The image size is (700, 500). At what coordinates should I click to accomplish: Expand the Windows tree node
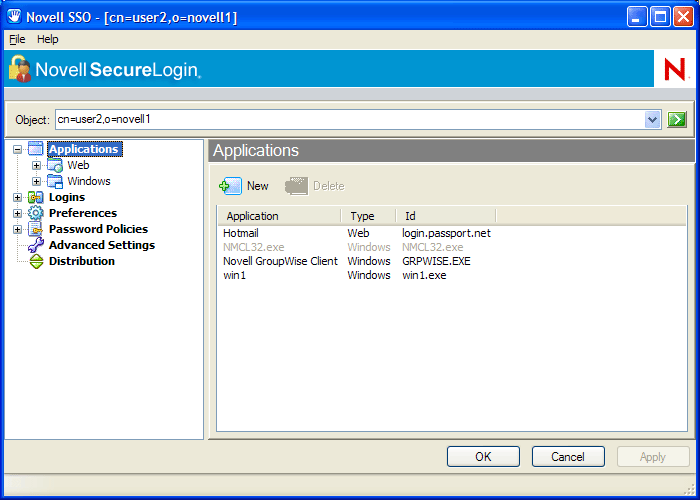(x=37, y=181)
